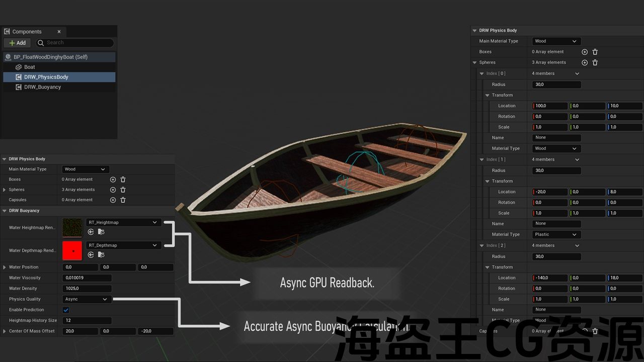
Task: Delete Spheres array elements in left panel
Action: pyautogui.click(x=123, y=190)
